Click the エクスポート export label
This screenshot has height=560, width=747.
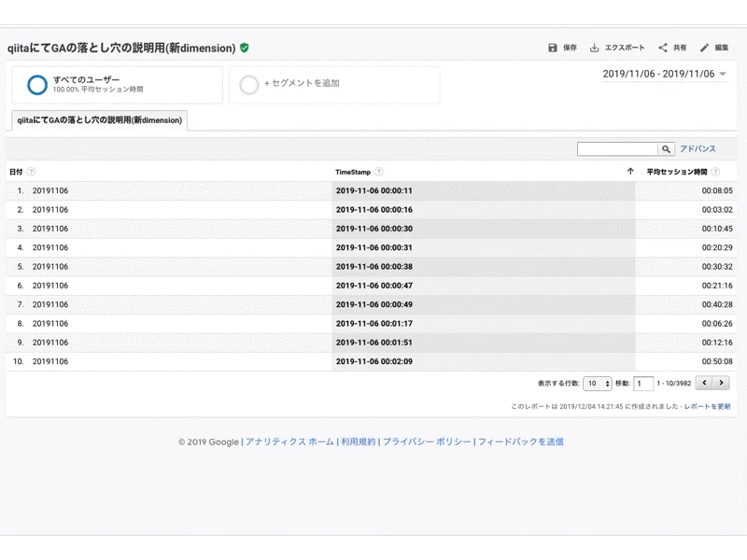[x=625, y=48]
